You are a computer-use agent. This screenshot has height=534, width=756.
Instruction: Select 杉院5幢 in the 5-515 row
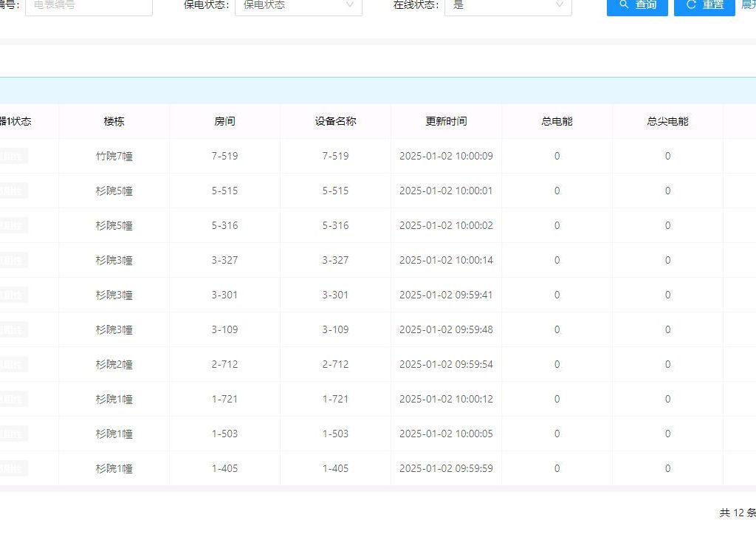click(x=114, y=191)
